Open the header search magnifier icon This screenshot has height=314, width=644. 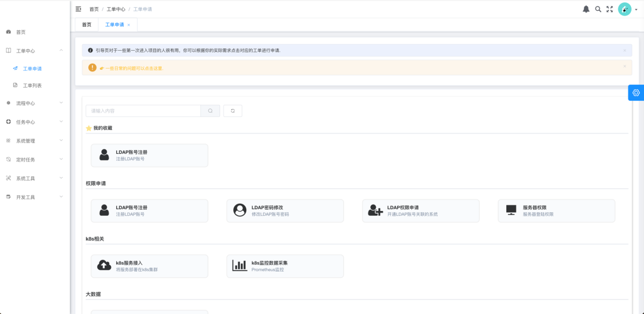point(598,9)
